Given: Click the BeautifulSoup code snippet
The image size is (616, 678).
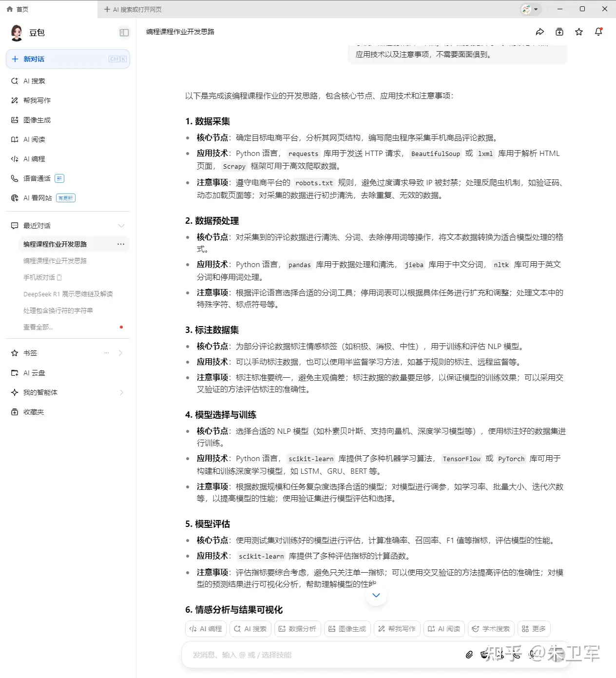Looking at the screenshot, I should coord(436,154).
